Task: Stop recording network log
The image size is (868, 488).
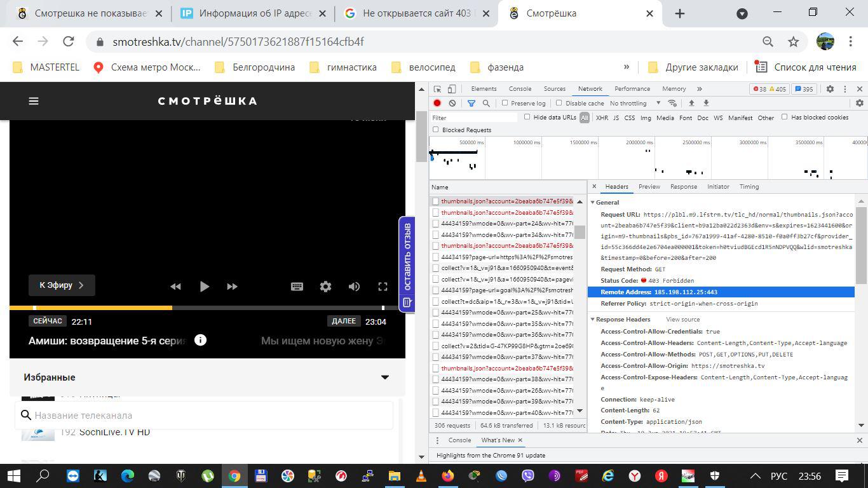Action: tap(437, 103)
